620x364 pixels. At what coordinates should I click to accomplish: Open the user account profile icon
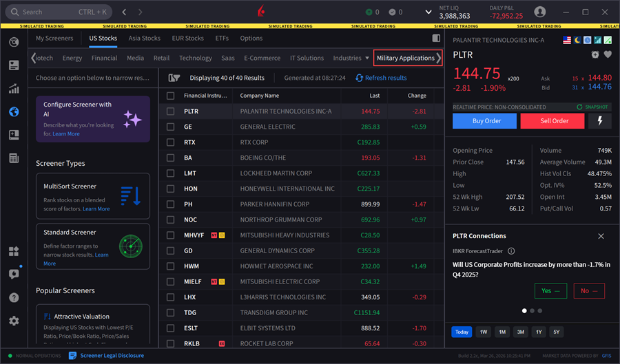click(540, 12)
